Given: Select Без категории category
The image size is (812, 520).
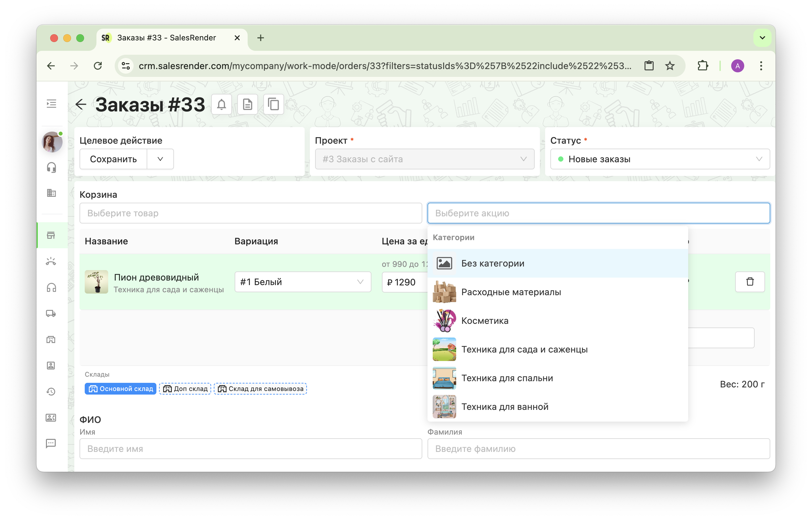Looking at the screenshot, I should click(x=558, y=263).
